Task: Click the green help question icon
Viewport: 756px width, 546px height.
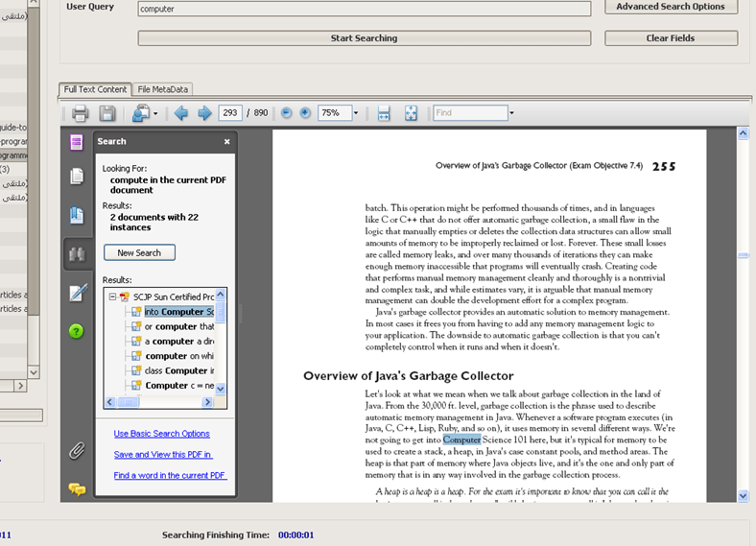Action: click(76, 331)
